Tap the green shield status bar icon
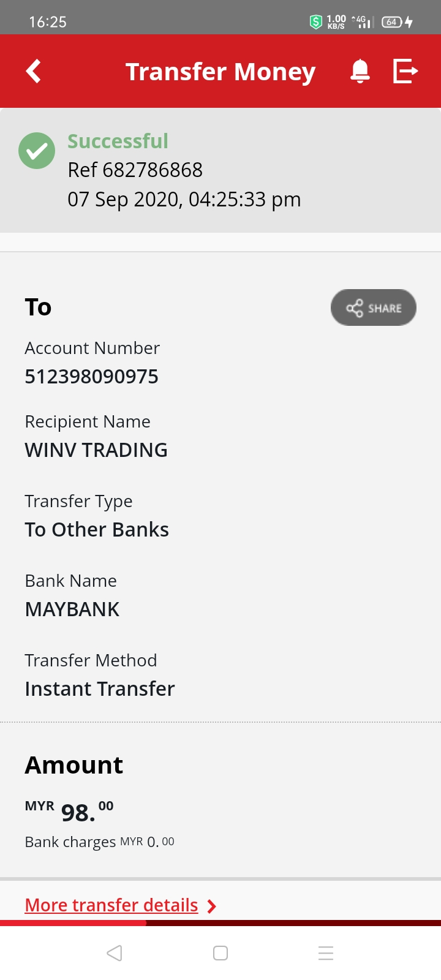The height and width of the screenshot is (980, 441). tap(316, 22)
